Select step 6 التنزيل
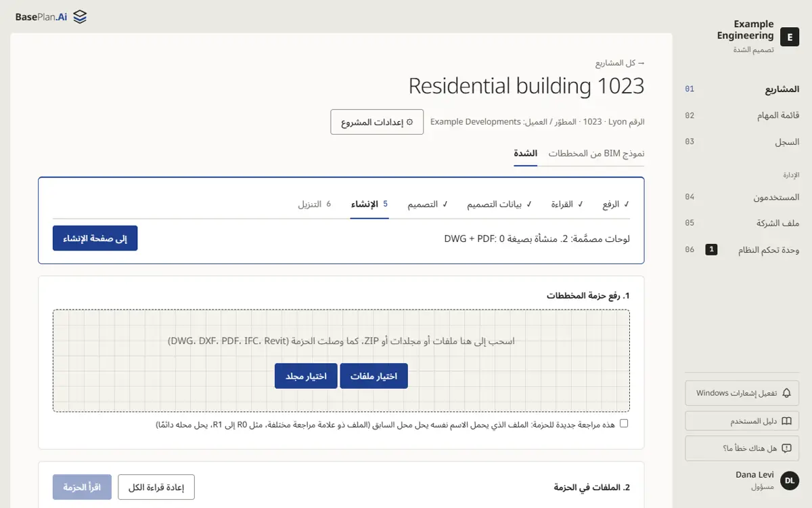Image resolution: width=812 pixels, height=508 pixels. (x=315, y=204)
